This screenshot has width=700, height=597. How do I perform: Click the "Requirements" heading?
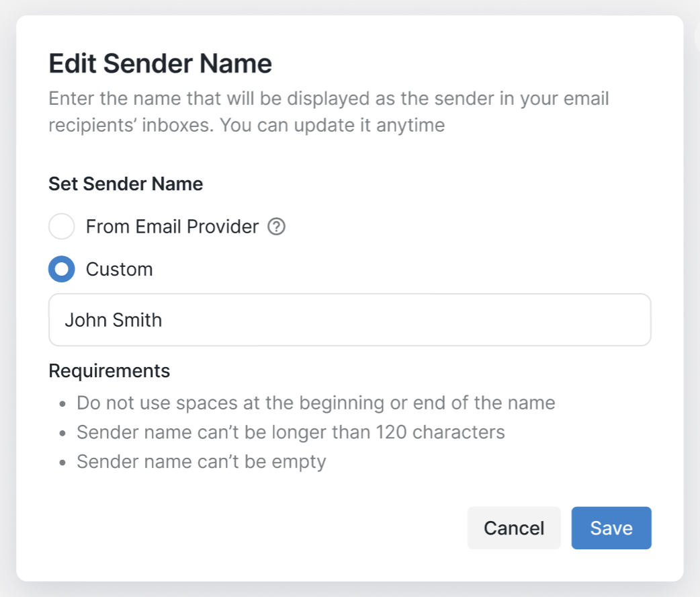click(x=109, y=371)
